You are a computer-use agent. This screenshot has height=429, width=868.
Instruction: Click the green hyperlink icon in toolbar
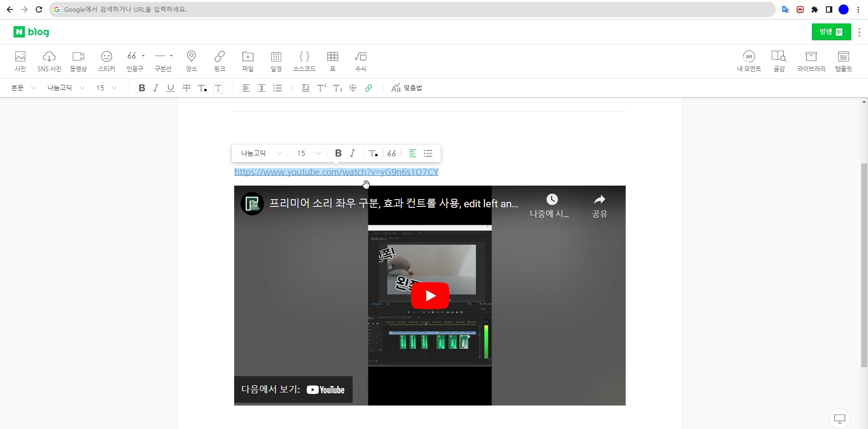point(368,88)
